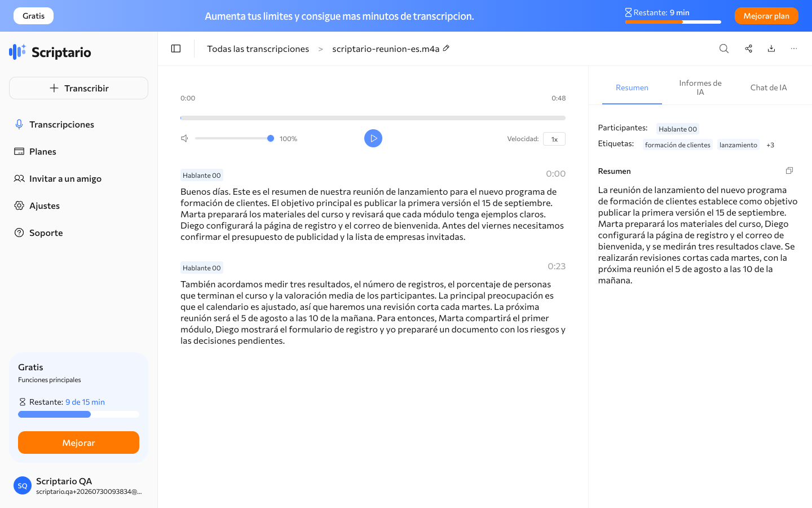
Task: Go to Todas las transcripciones breadcrumb
Action: [x=258, y=49]
